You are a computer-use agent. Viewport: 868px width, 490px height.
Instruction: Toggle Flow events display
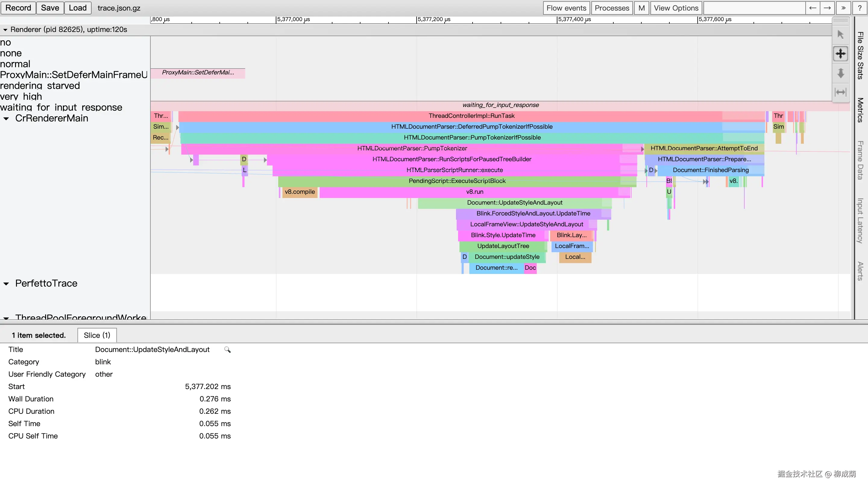tap(566, 8)
